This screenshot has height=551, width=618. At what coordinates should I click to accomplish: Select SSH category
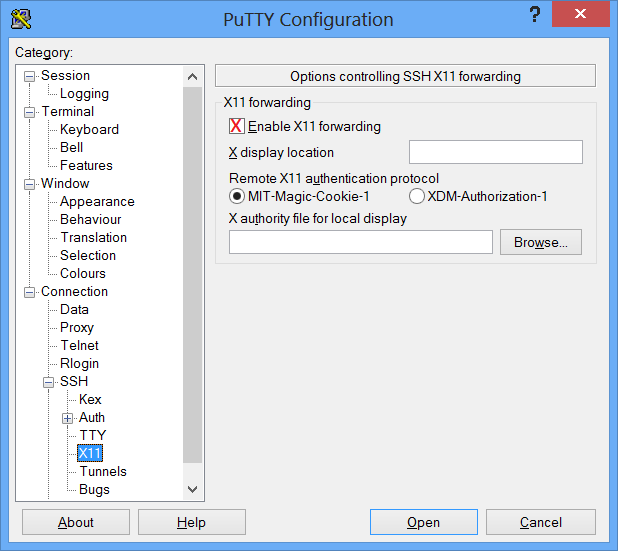[x=74, y=381]
